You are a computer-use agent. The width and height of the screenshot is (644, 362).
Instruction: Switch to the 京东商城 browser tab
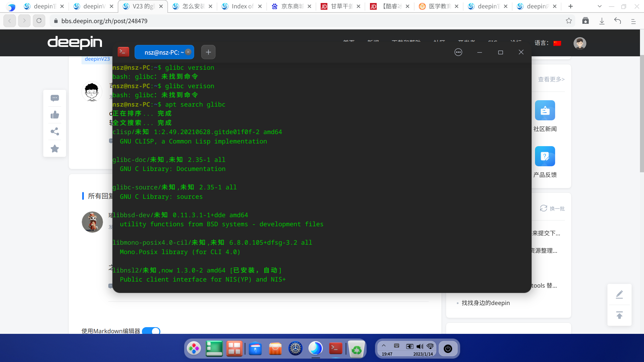pyautogui.click(x=291, y=6)
